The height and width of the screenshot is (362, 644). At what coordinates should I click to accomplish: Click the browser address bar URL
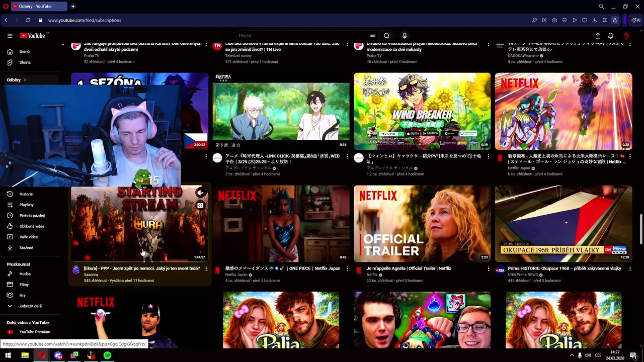pos(85,20)
